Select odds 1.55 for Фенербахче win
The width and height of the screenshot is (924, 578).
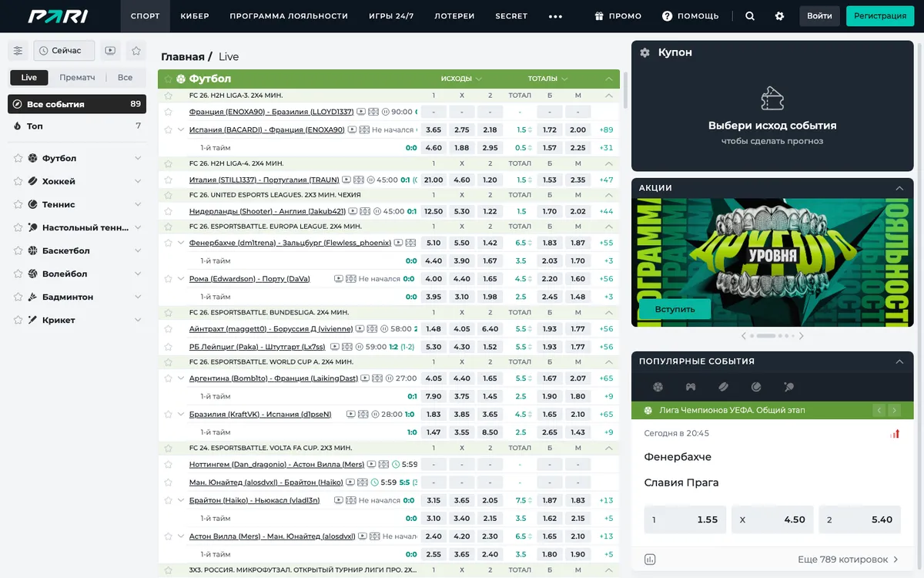click(x=685, y=519)
